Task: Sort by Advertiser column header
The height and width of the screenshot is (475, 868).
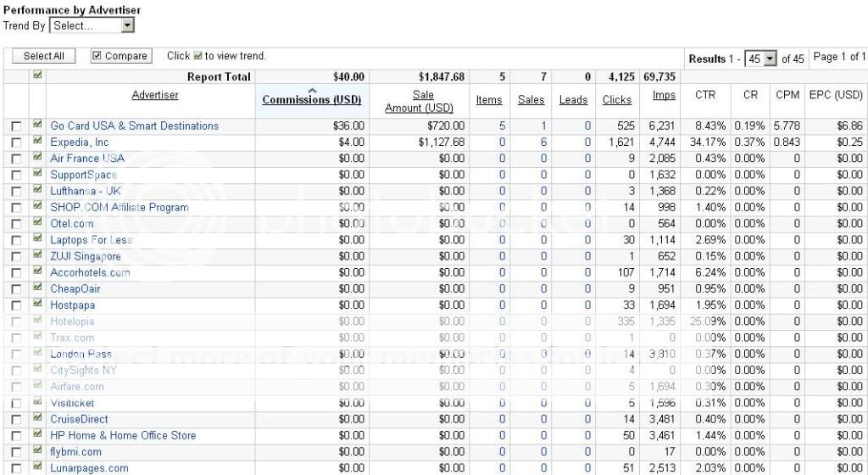Action: click(x=155, y=95)
